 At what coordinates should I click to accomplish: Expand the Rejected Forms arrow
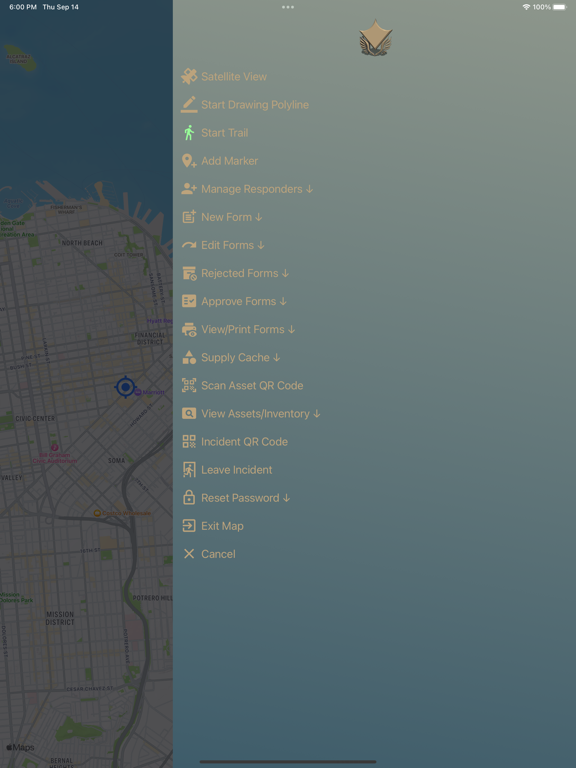pyautogui.click(x=285, y=273)
